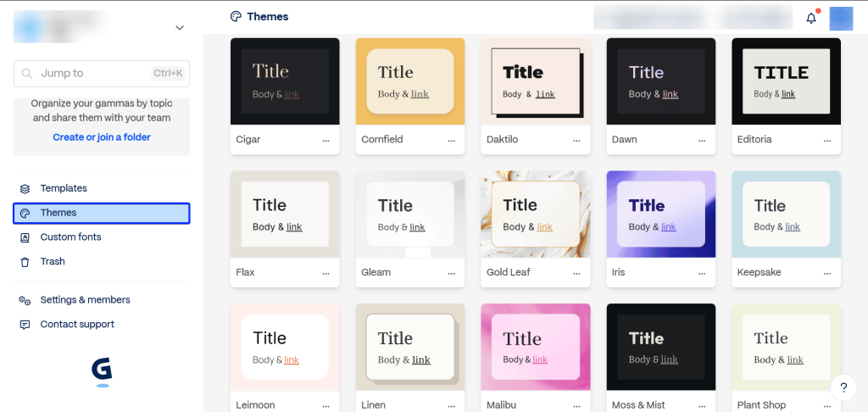Viewport: 868px width, 412px height.
Task: Expand the workspace switcher chevron
Action: [179, 28]
